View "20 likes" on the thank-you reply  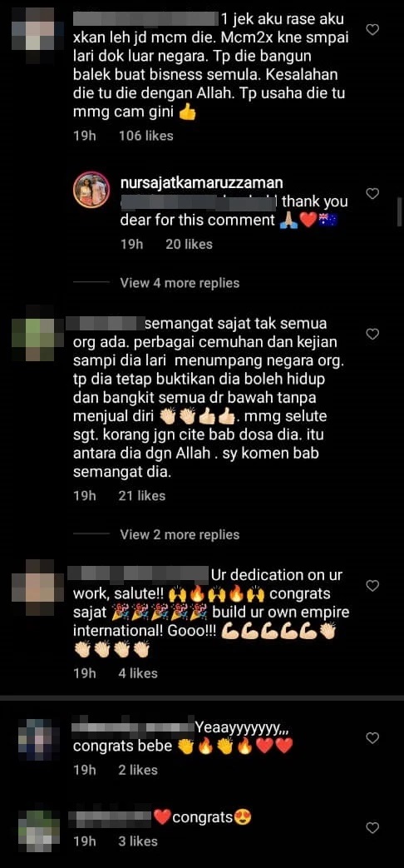coord(189,244)
